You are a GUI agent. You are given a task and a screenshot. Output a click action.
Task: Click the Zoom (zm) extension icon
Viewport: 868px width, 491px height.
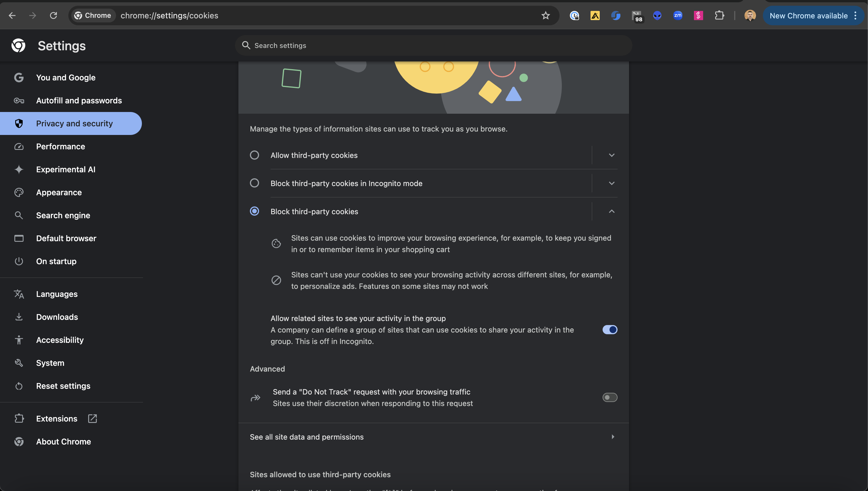[678, 16]
